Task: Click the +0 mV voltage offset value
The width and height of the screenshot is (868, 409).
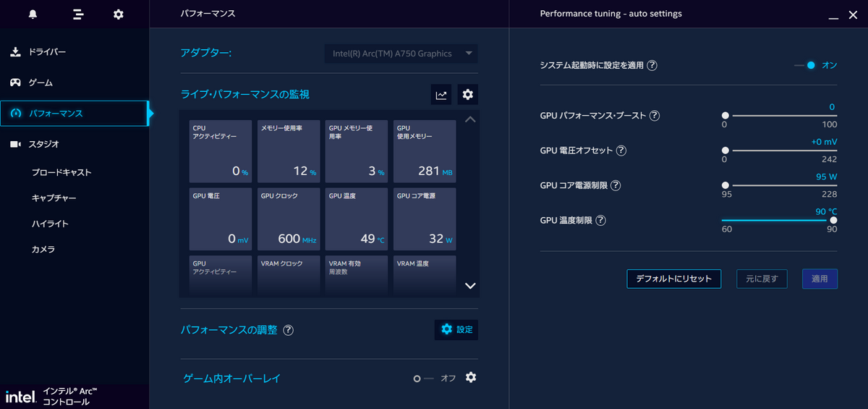Action: [825, 142]
